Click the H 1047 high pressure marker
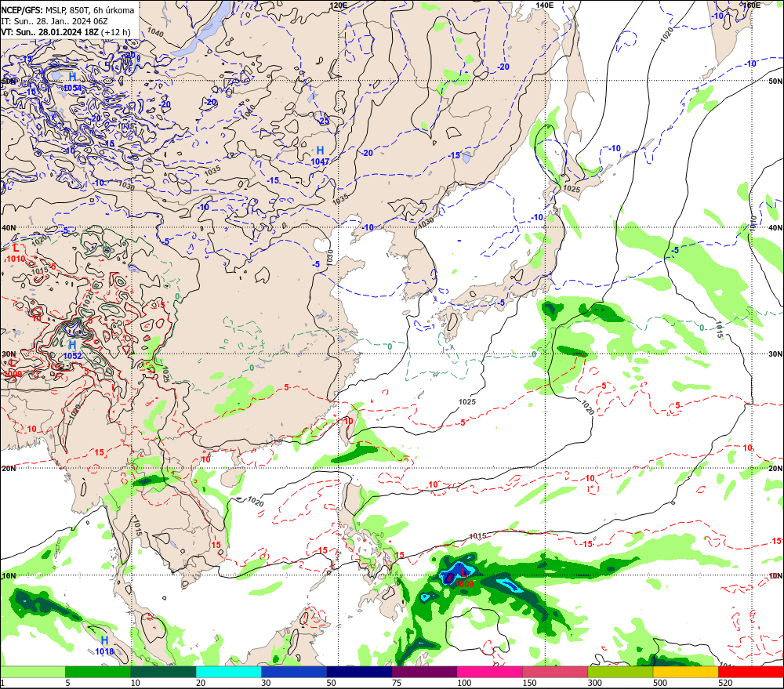Viewport: 784px width, 689px height. coord(320,155)
